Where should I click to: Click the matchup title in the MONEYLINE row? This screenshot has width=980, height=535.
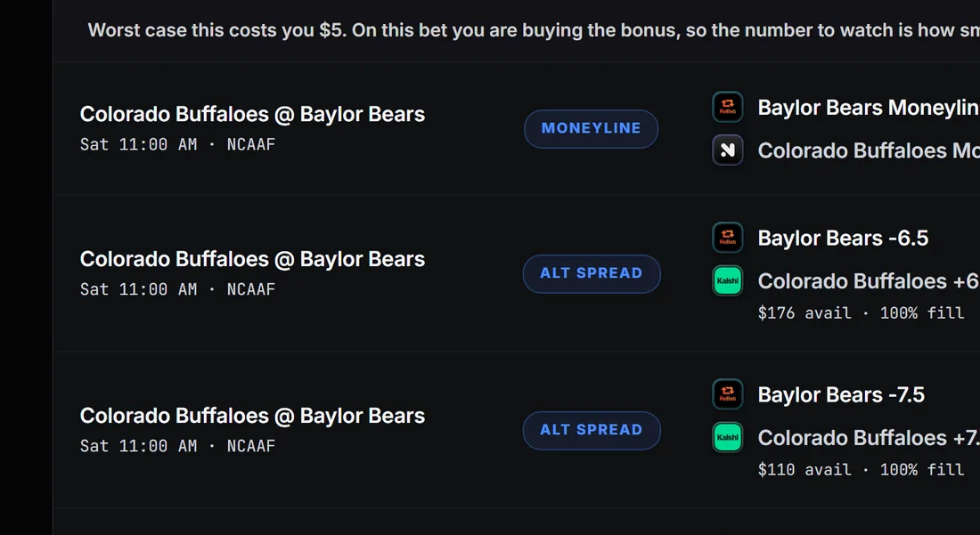tap(252, 114)
